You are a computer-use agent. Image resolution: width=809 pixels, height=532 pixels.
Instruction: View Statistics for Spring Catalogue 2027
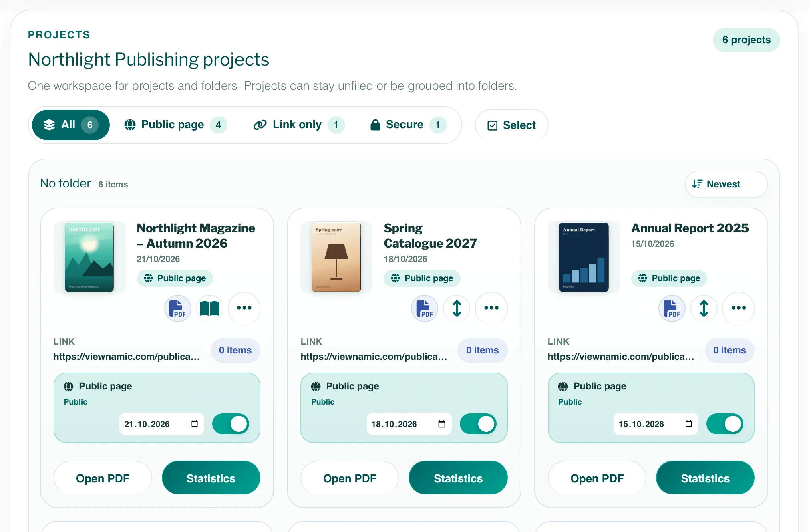click(458, 478)
